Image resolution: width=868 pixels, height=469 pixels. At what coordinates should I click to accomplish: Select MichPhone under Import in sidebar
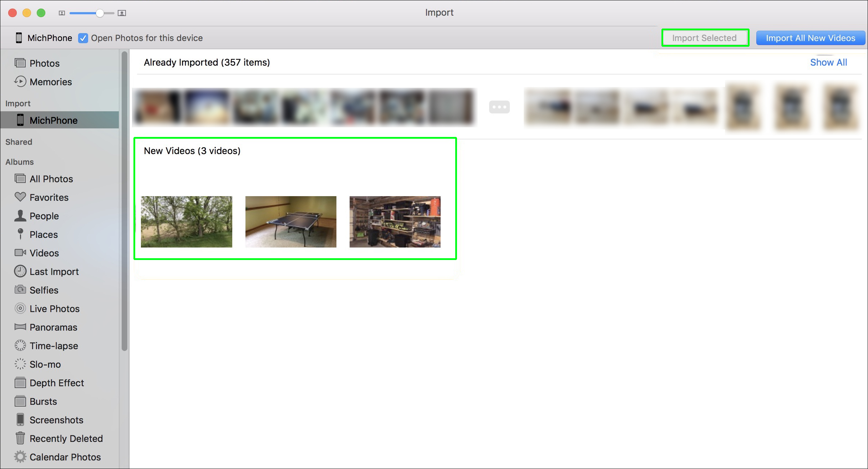[x=54, y=120]
